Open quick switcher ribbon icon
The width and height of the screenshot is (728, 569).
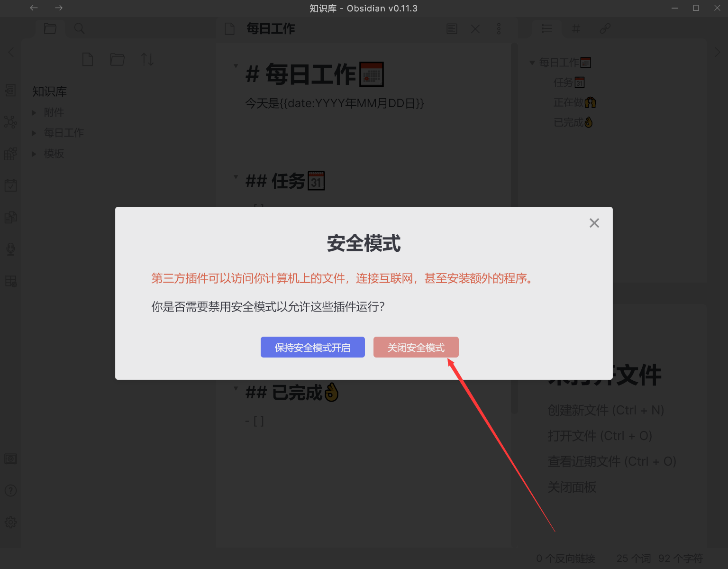pos(10,90)
